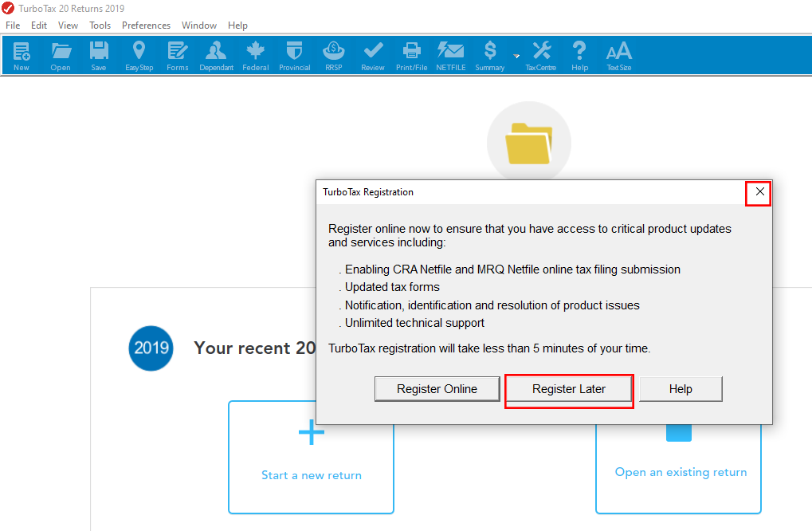
Task: Click the blue plus icon for new return
Action: pyautogui.click(x=312, y=432)
